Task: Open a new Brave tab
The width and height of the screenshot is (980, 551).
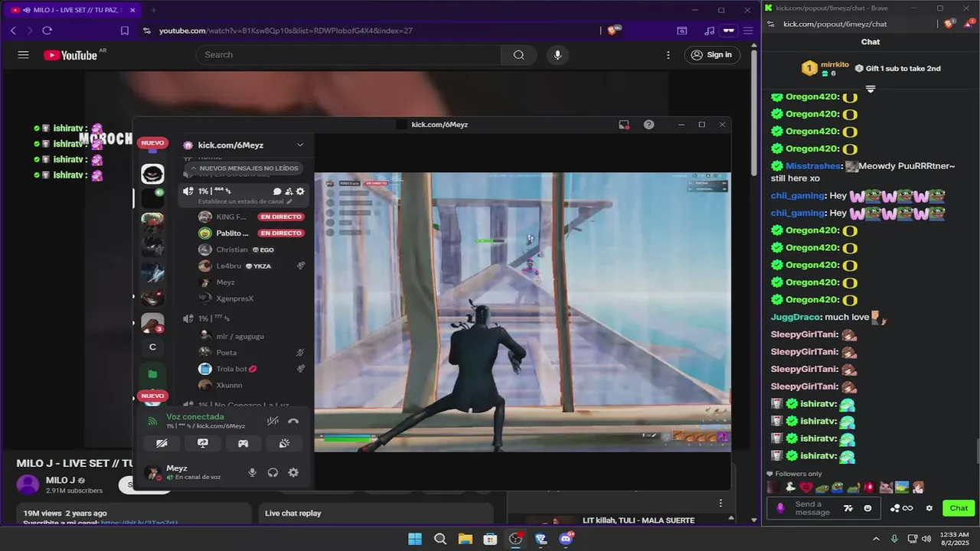Action: click(153, 10)
